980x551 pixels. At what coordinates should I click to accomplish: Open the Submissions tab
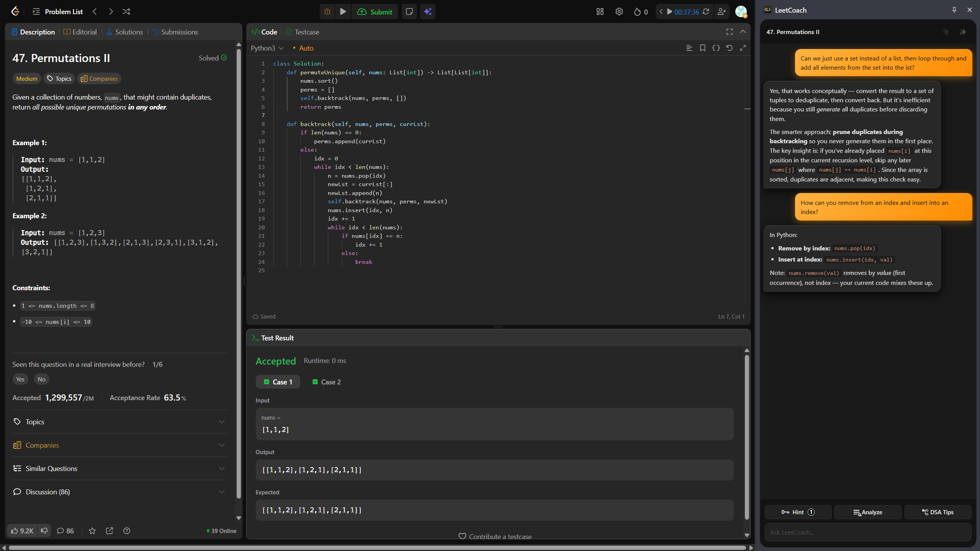tap(175, 32)
